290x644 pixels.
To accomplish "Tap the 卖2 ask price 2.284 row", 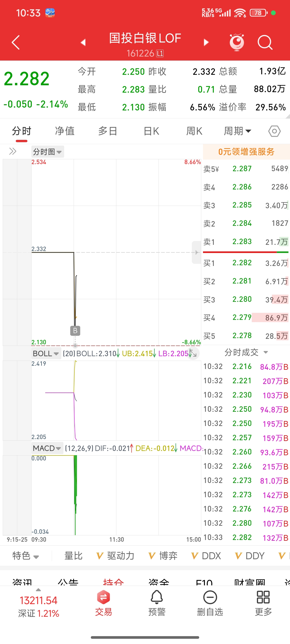I will [246, 223].
